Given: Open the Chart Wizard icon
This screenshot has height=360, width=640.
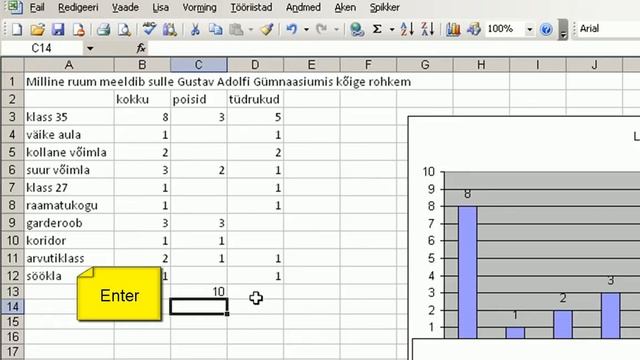Looking at the screenshot, I should coord(453,29).
